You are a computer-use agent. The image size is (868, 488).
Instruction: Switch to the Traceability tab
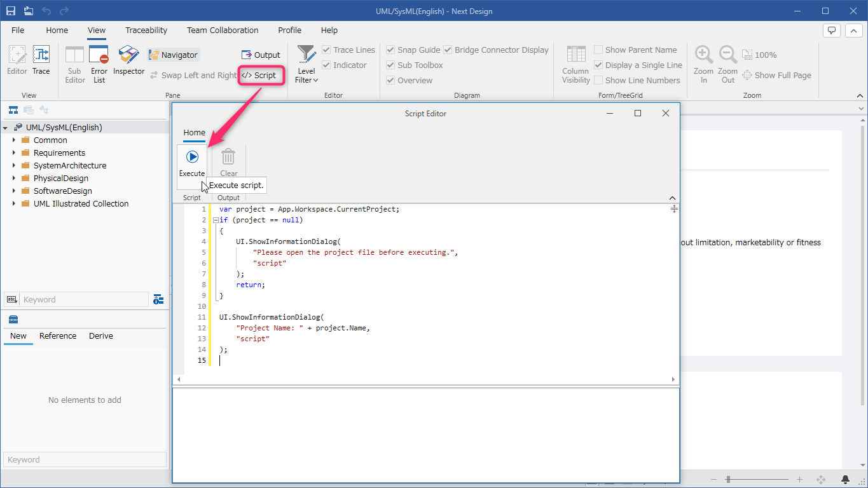click(146, 30)
